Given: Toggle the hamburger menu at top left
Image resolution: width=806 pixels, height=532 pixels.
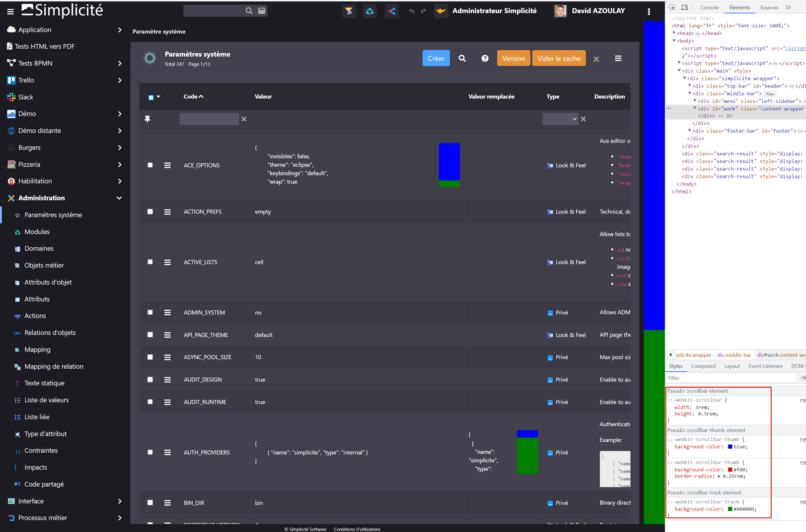Looking at the screenshot, I should point(10,12).
